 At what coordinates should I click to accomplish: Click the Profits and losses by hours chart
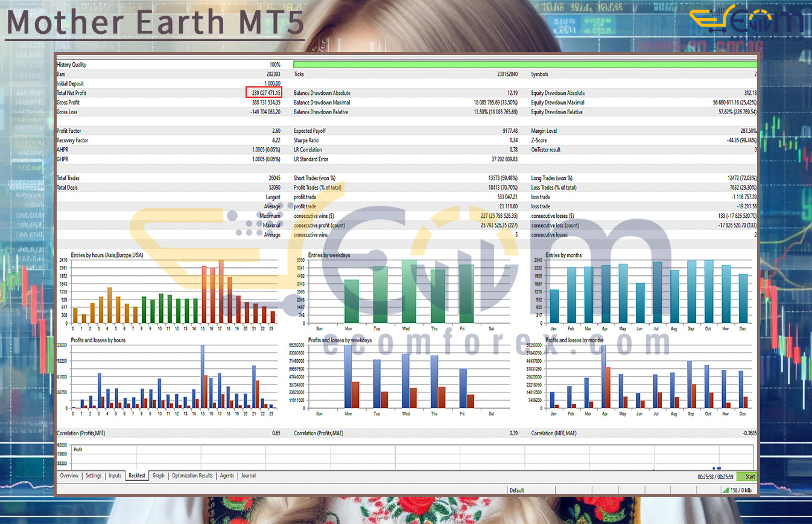pyautogui.click(x=169, y=377)
